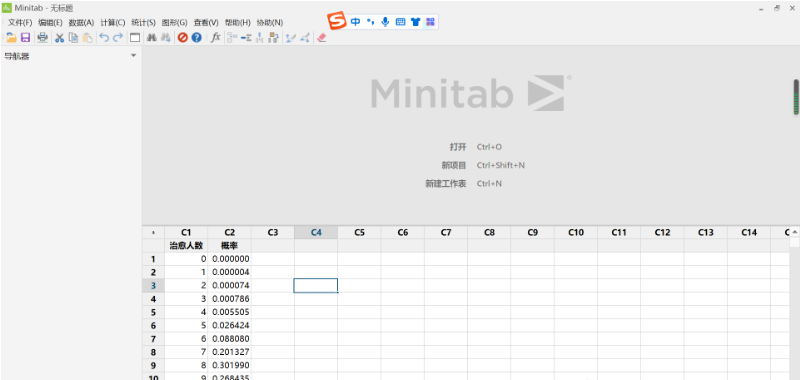Click the blue Help question-mark icon
The image size is (803, 380).
click(197, 37)
